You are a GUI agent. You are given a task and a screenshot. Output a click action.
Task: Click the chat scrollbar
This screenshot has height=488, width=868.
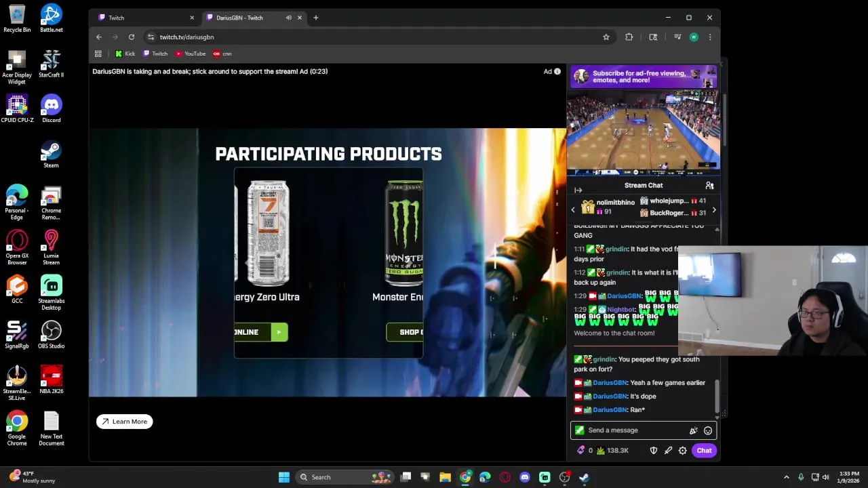point(717,397)
